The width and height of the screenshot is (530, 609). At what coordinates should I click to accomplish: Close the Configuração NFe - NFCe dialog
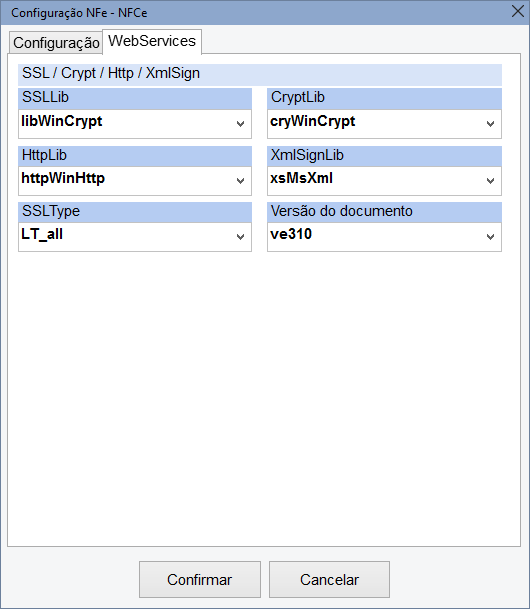tap(518, 11)
